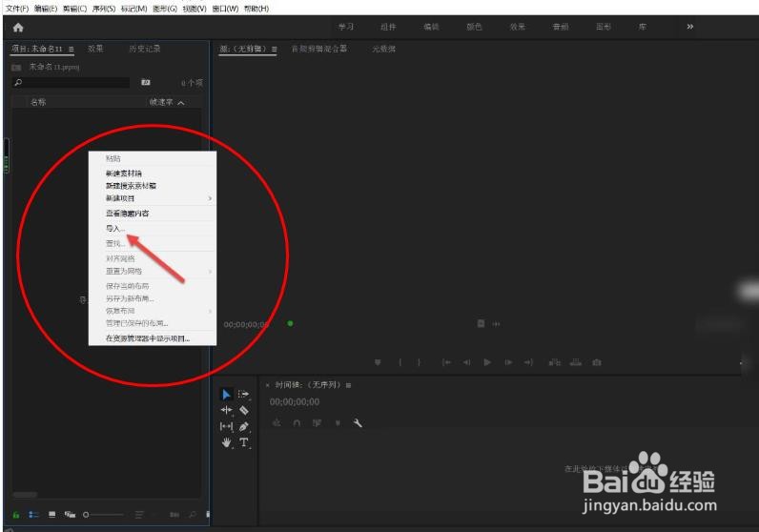Adjust project thumbnail zoom slider
Viewport: 759px width, 532px height.
click(x=103, y=515)
